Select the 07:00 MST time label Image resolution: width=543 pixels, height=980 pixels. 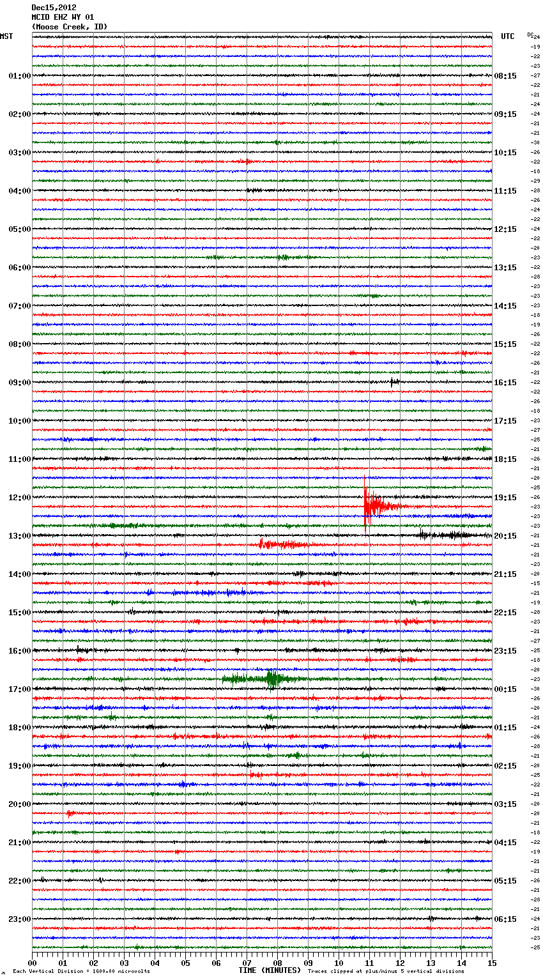click(20, 306)
